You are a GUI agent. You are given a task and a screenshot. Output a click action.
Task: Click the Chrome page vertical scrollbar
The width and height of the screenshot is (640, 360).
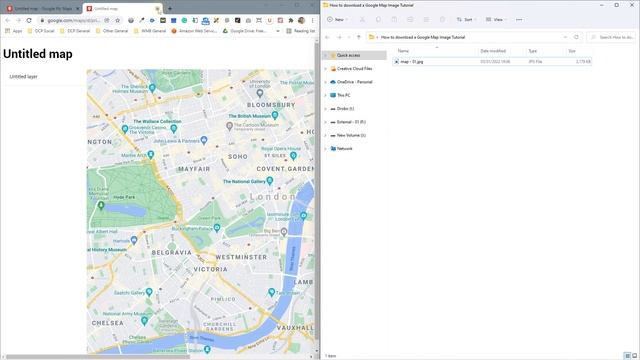click(x=317, y=190)
